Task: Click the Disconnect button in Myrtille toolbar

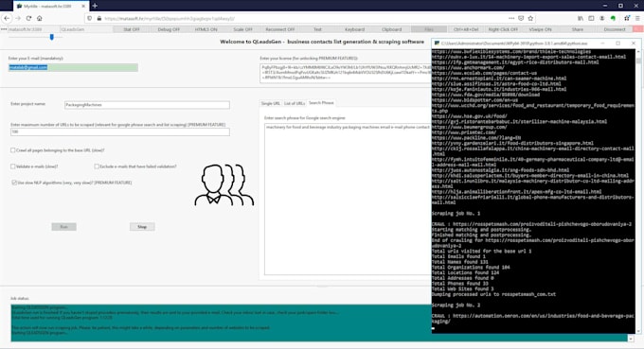Action: point(615,29)
